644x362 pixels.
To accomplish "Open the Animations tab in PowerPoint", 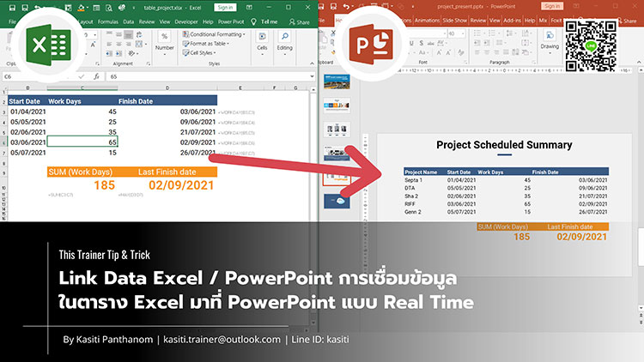I will click(427, 20).
